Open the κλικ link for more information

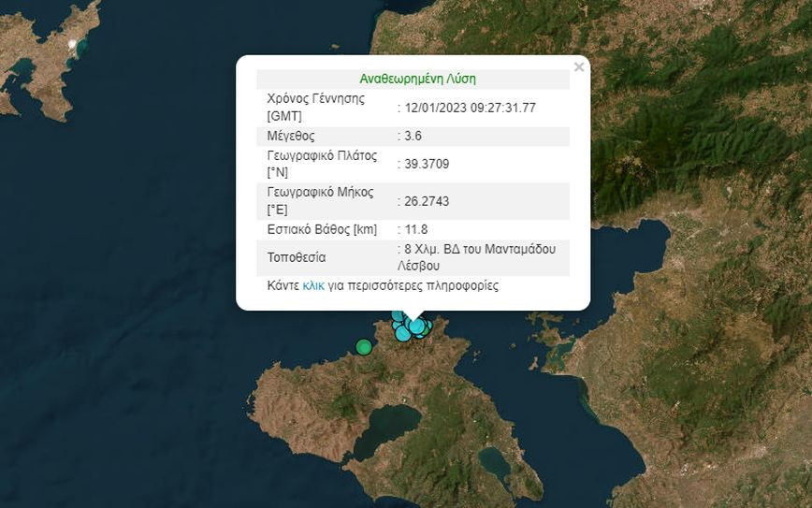(313, 285)
